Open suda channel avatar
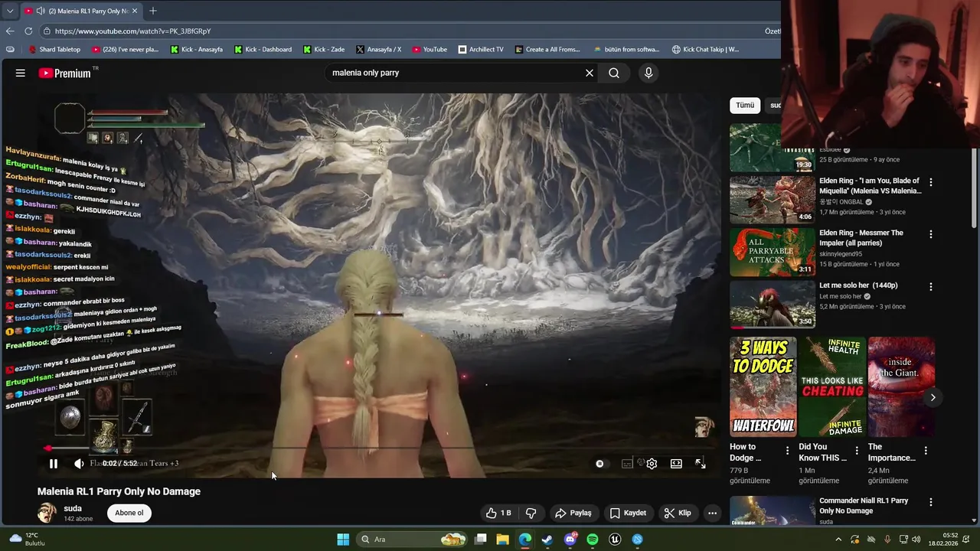 coord(47,513)
